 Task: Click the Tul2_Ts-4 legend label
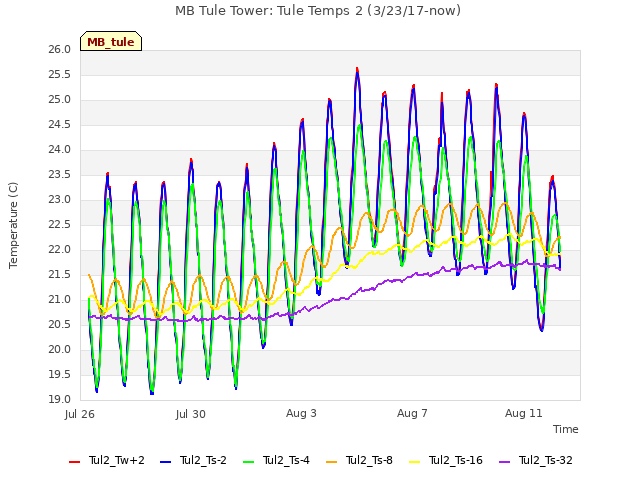tap(286, 460)
